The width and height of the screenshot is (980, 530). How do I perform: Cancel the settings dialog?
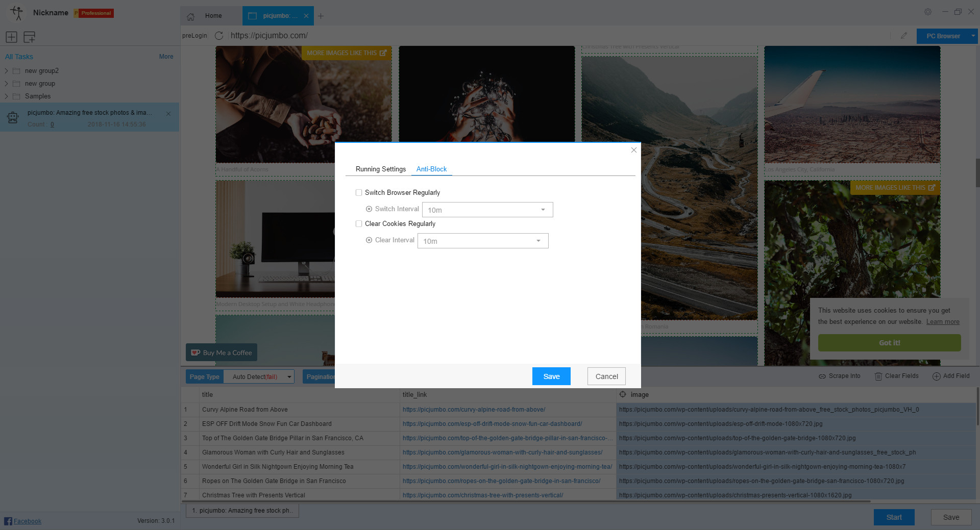[606, 376]
